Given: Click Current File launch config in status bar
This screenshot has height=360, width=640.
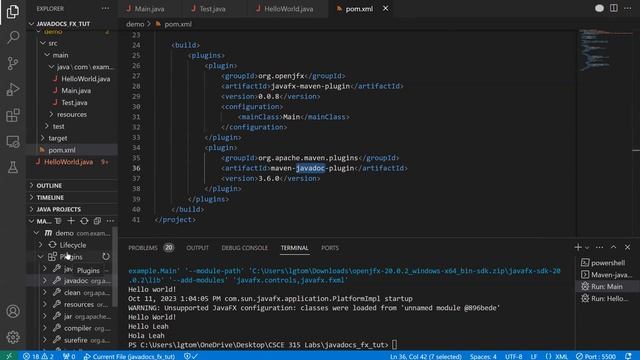Looking at the screenshot, I should coord(130,356).
